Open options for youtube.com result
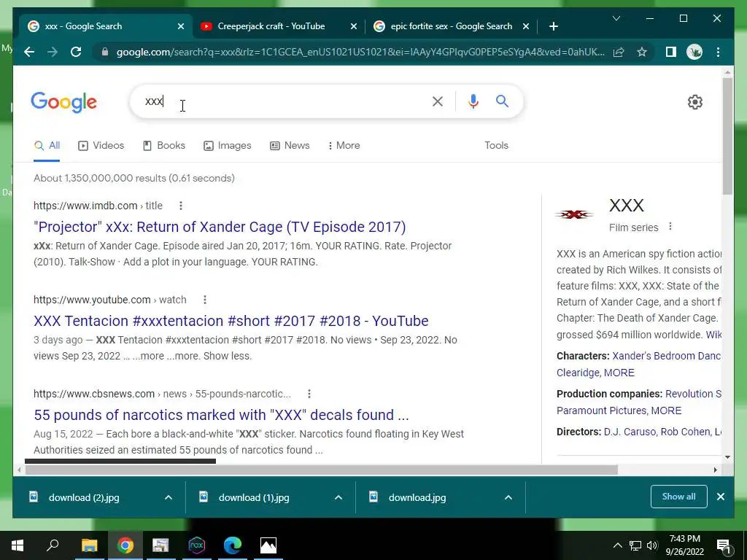Image resolution: width=747 pixels, height=560 pixels. 205,300
